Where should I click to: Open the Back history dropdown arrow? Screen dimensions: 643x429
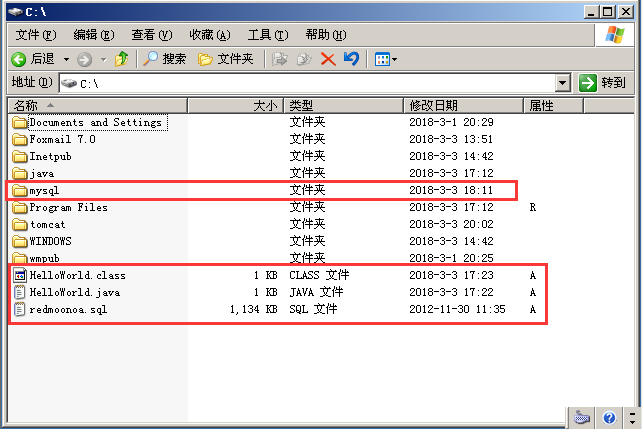click(66, 60)
